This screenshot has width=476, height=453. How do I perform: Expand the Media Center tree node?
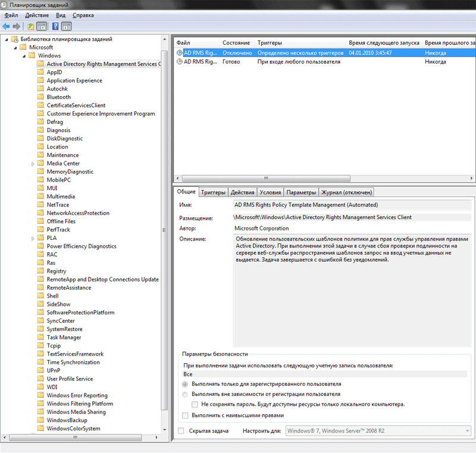33,164
